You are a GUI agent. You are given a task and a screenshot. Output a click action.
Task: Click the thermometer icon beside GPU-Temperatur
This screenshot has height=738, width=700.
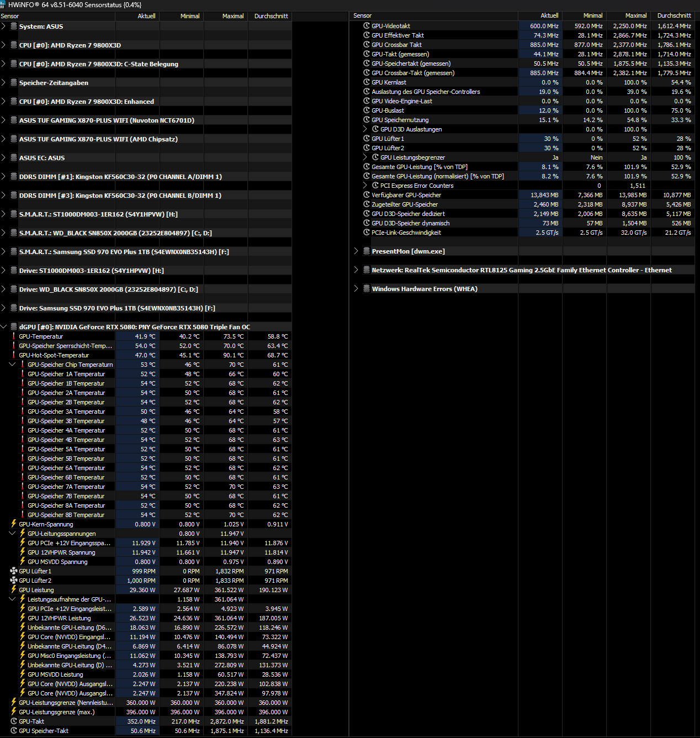(14, 336)
